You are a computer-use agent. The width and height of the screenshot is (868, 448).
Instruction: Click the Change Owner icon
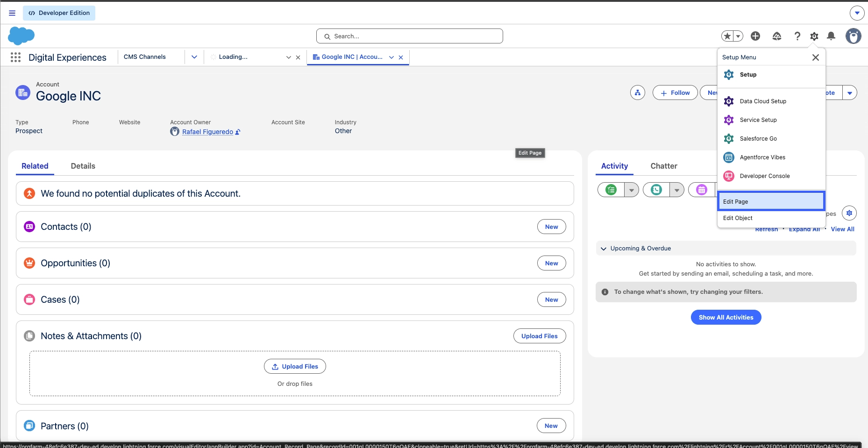(238, 132)
